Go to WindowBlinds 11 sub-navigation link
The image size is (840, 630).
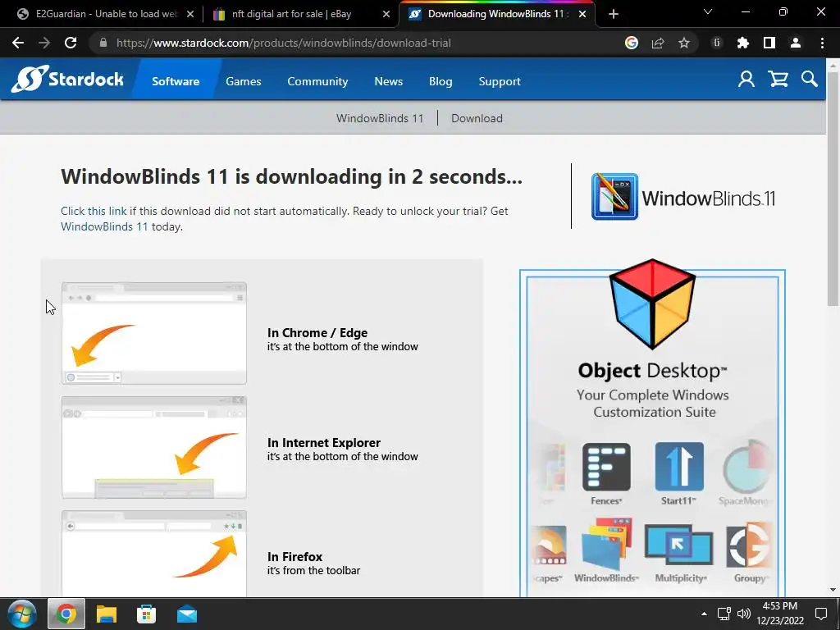click(380, 118)
